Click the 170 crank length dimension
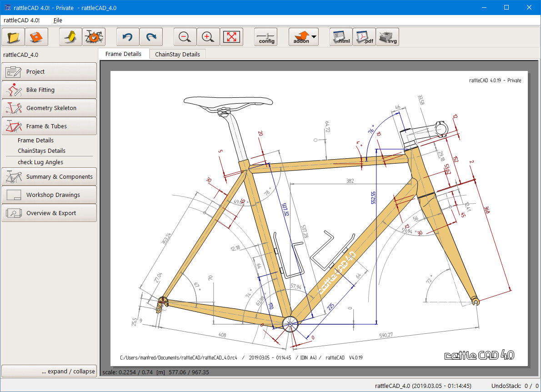The width and height of the screenshot is (541, 392). [271, 306]
